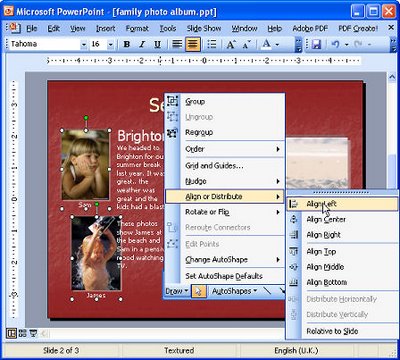Screen dimensions: 400x360
Task: Switch to Slide Sorter view icon
Action: click(23, 333)
